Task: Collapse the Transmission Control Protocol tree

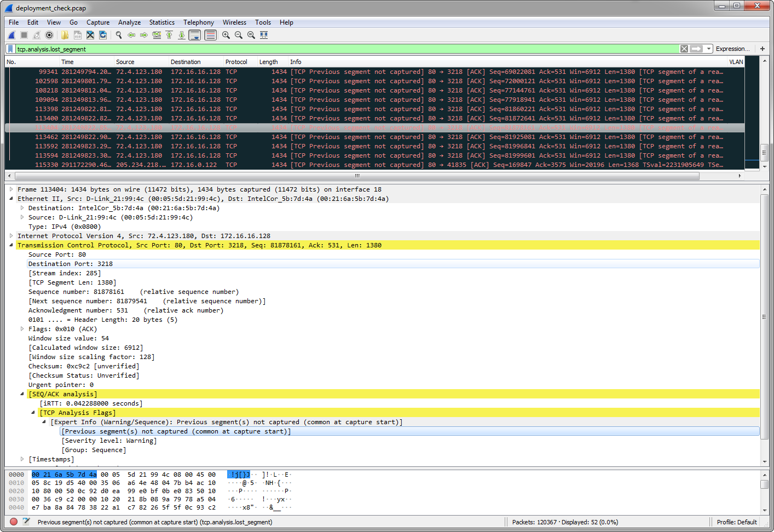Action: point(11,245)
